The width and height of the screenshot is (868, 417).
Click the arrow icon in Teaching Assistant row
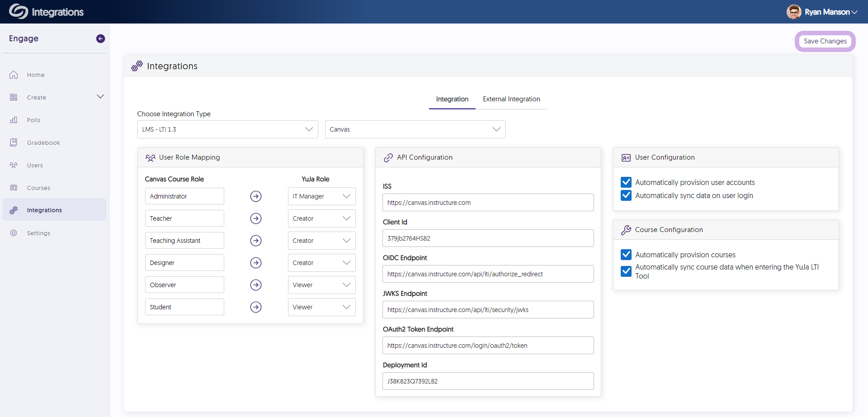(x=256, y=241)
